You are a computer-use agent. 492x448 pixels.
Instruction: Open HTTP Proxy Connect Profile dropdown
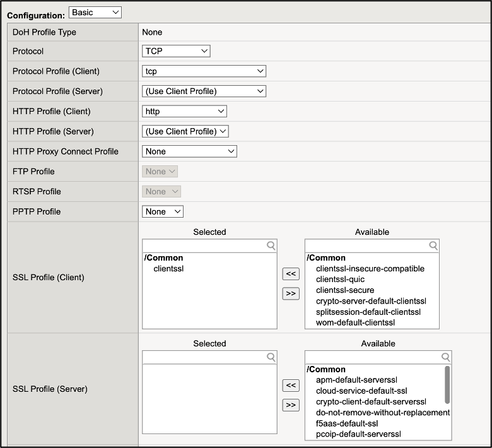click(x=189, y=151)
